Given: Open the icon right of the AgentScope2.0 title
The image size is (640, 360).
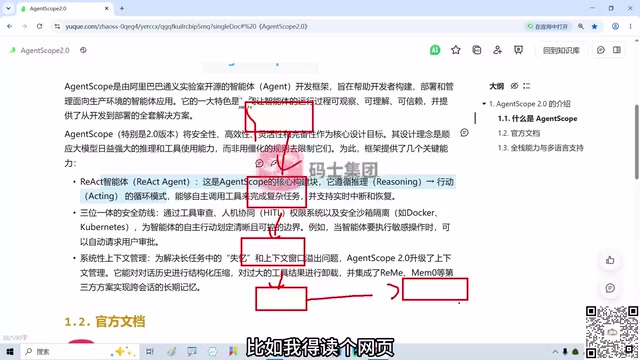Looking at the screenshot, I should pyautogui.click(x=83, y=50).
